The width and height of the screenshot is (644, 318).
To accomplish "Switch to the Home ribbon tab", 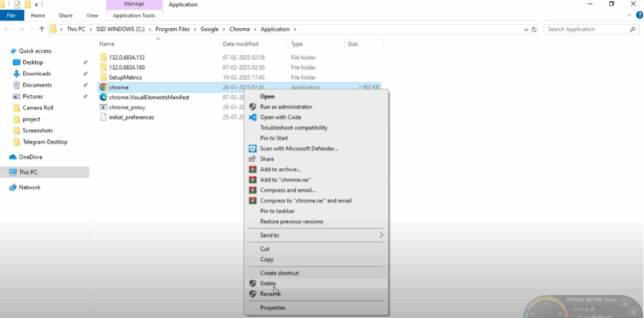I will [38, 15].
